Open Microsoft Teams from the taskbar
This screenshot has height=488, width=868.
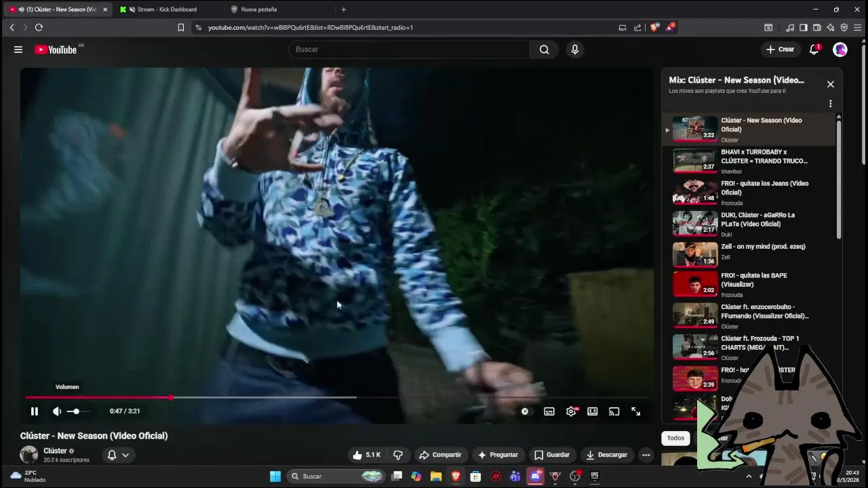coord(515,476)
